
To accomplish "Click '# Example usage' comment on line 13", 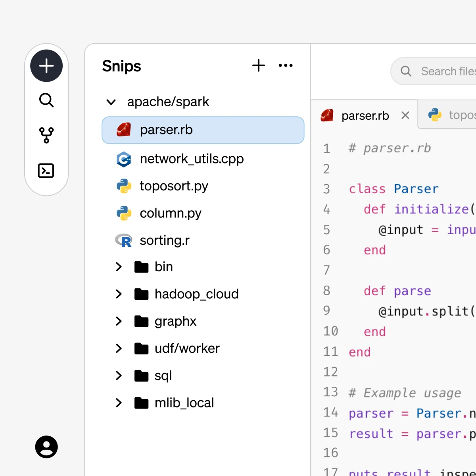I will point(405,393).
